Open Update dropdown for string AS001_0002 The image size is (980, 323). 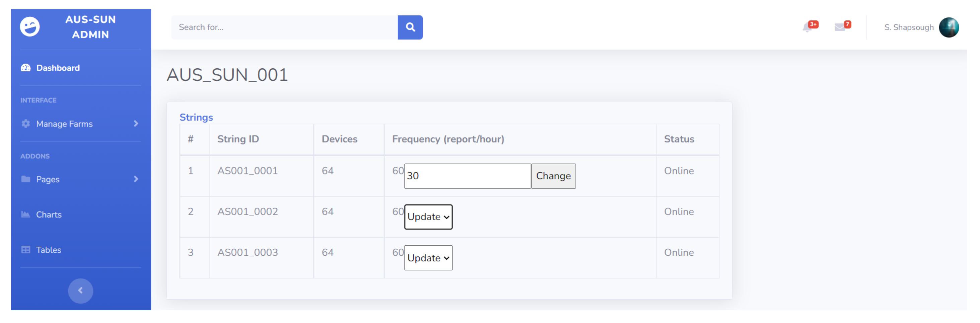pyautogui.click(x=428, y=217)
